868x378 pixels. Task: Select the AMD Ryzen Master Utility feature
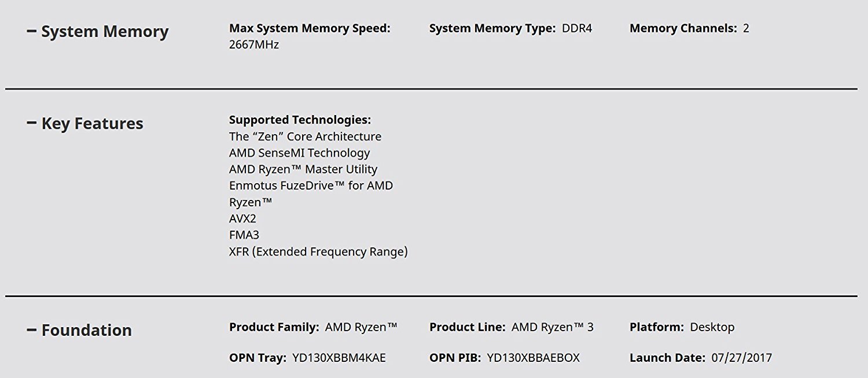coord(302,169)
